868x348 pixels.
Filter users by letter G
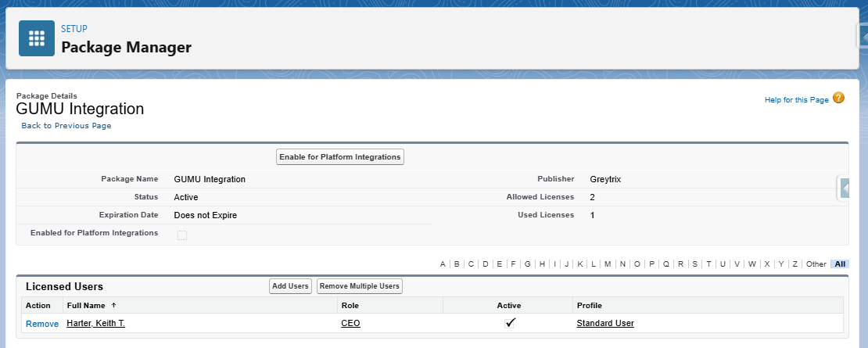pyautogui.click(x=528, y=264)
